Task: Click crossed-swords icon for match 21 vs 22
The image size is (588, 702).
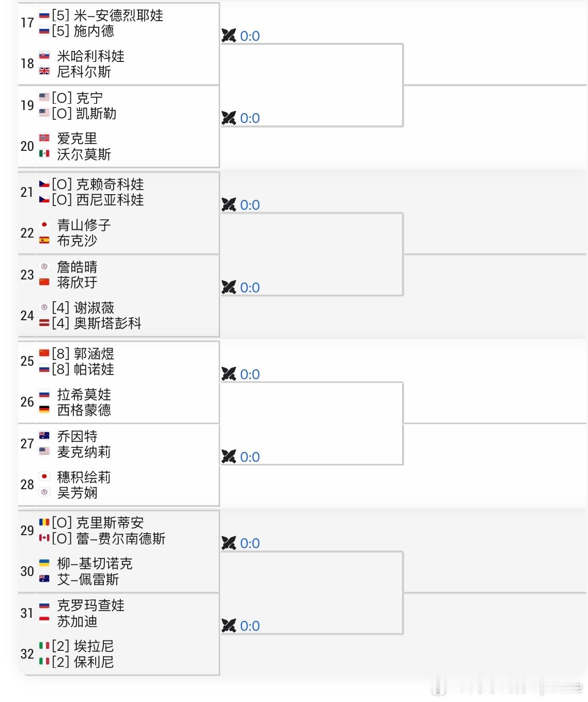Action: click(x=228, y=205)
